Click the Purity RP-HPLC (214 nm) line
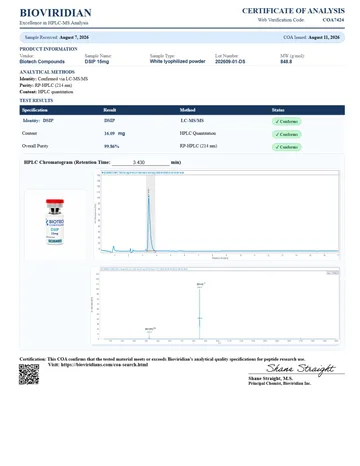 [46, 85]
